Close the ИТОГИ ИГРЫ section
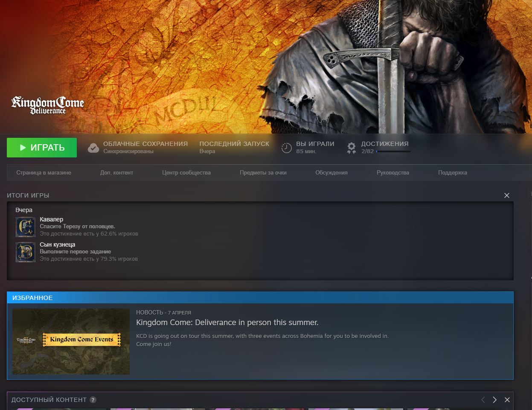The width and height of the screenshot is (532, 410). click(x=507, y=195)
